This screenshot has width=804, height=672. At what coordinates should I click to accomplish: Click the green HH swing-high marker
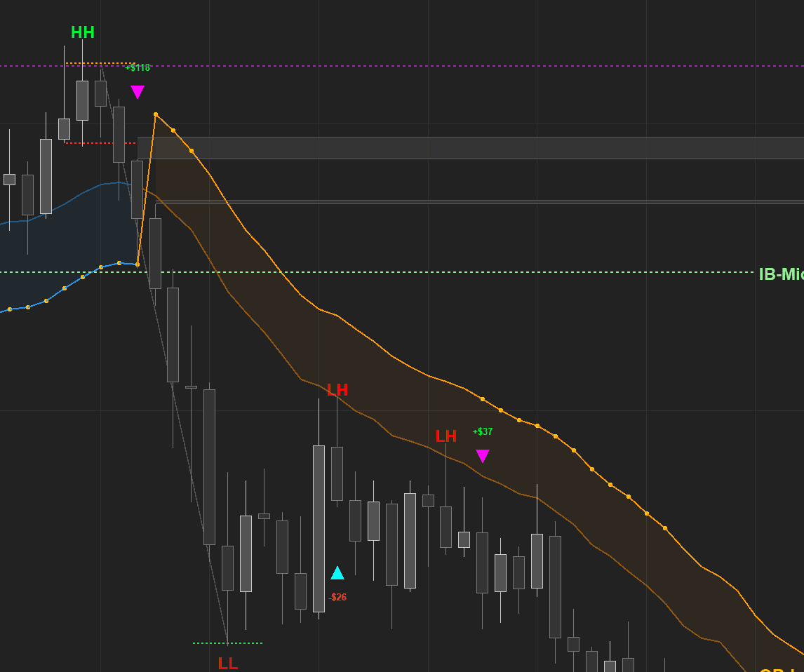point(82,32)
